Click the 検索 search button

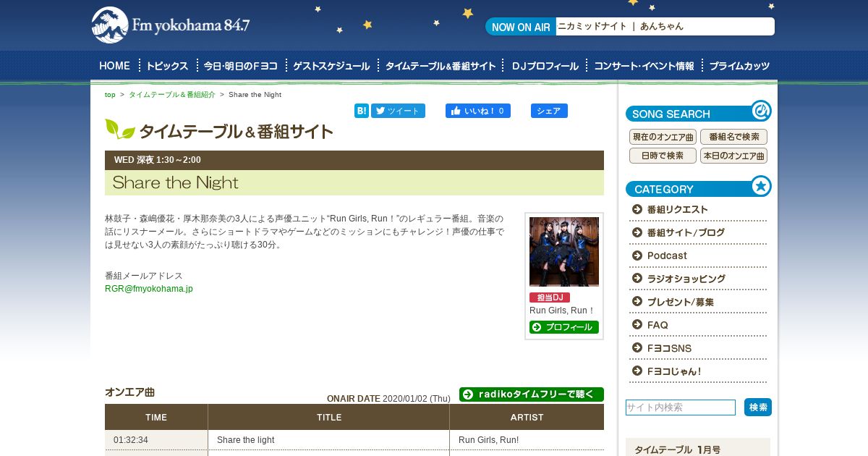pos(758,408)
